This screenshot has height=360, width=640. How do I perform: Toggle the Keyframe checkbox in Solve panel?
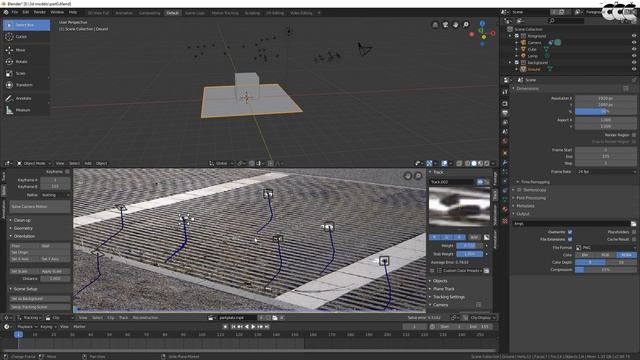[67, 172]
